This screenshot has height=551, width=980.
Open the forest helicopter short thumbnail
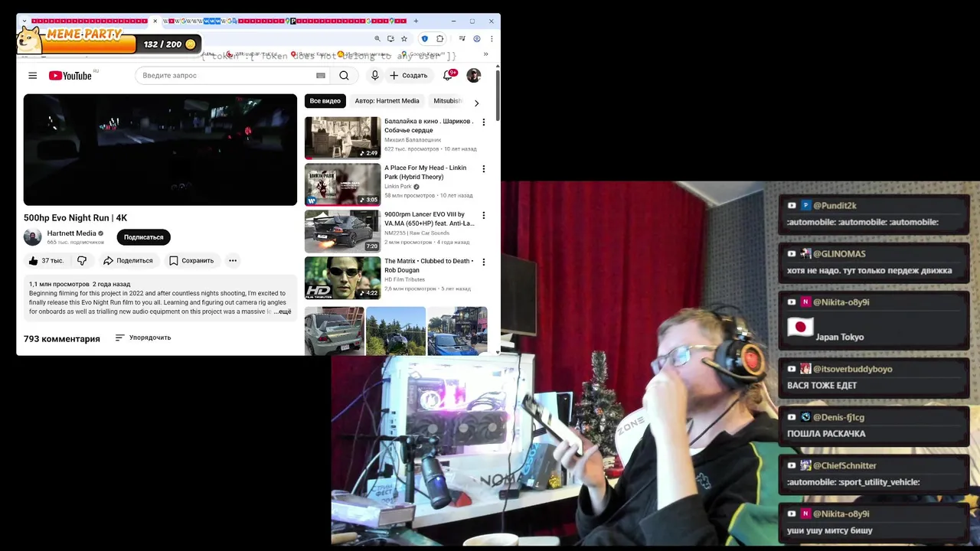(x=396, y=331)
